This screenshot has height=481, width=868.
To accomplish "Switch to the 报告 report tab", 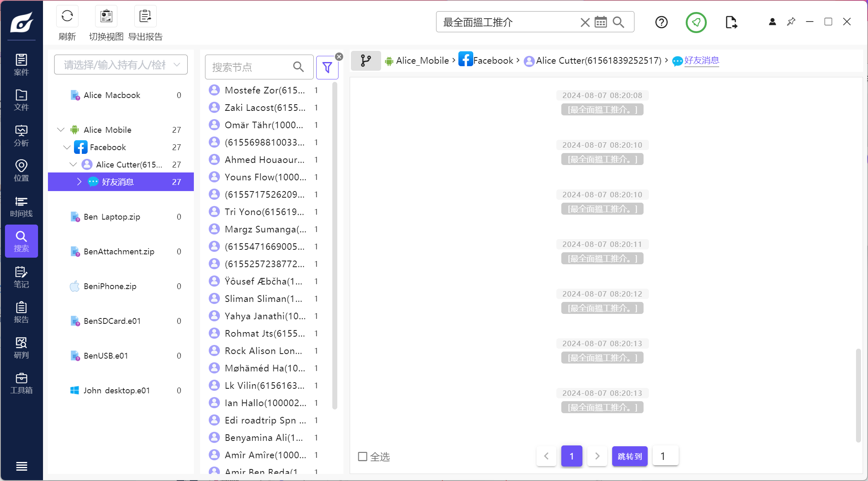I will 21,313.
